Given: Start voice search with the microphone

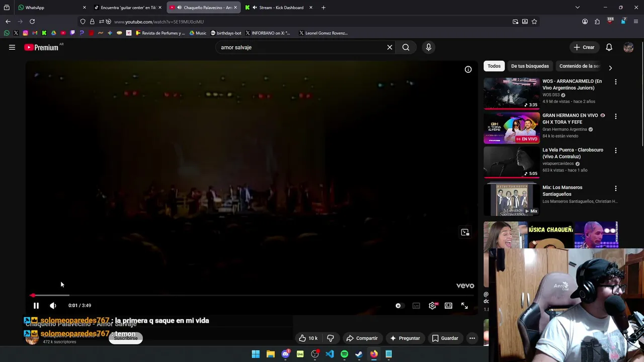Looking at the screenshot, I should (429, 47).
